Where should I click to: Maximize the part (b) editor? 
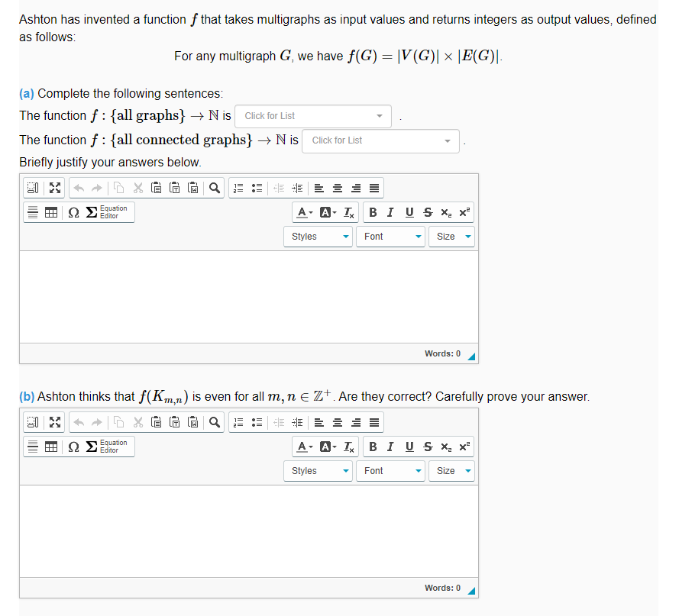(x=55, y=422)
